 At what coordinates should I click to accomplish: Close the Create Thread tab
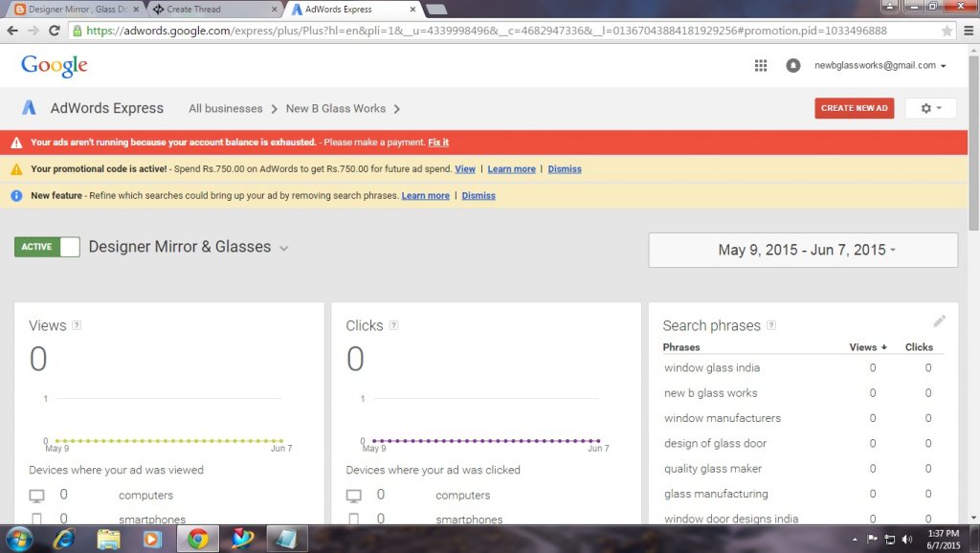pyautogui.click(x=275, y=10)
